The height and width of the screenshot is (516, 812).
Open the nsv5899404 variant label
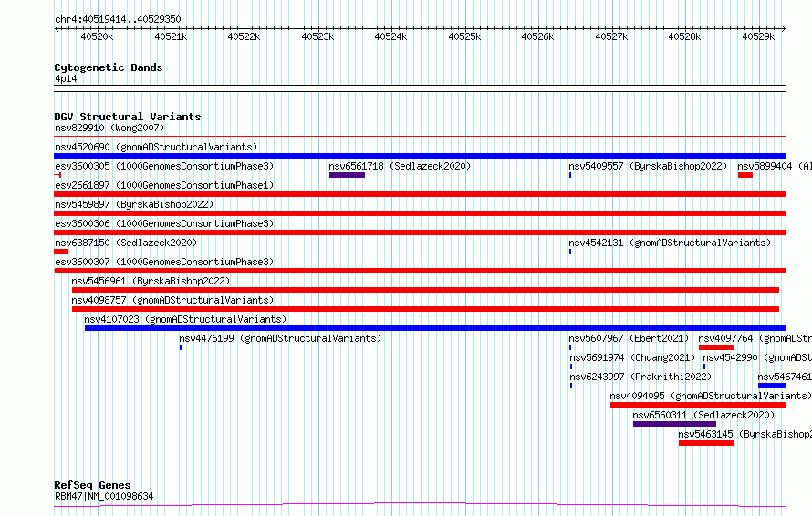coord(775,166)
